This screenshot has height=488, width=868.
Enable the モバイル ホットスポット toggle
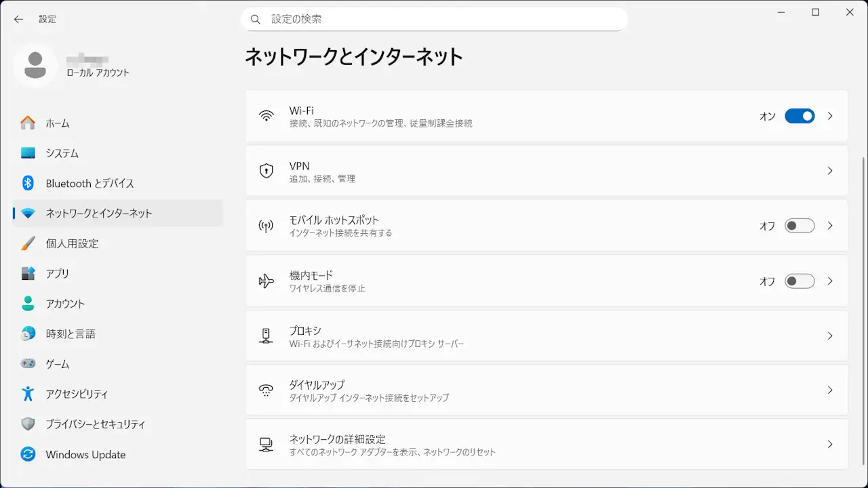pyautogui.click(x=800, y=226)
